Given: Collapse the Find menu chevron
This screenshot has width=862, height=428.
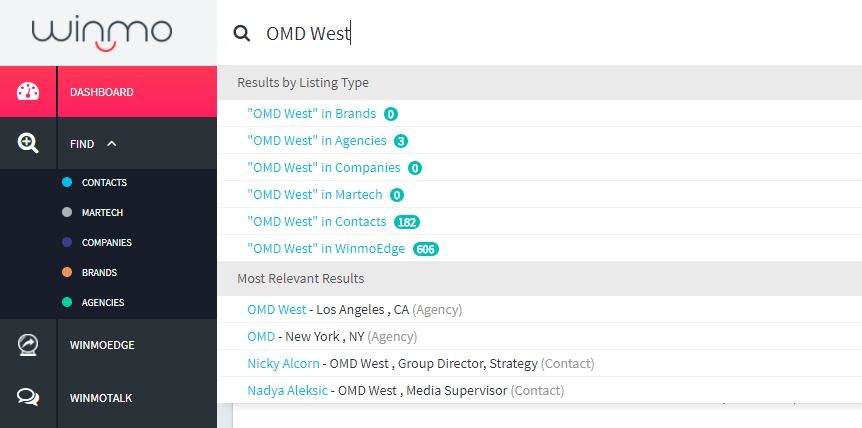Looking at the screenshot, I should [112, 143].
